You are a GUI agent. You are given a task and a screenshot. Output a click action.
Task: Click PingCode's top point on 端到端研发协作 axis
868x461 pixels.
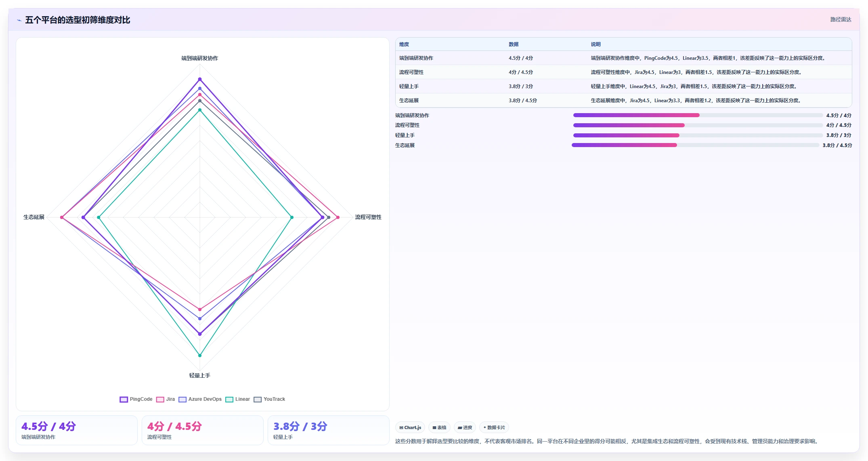pos(200,79)
